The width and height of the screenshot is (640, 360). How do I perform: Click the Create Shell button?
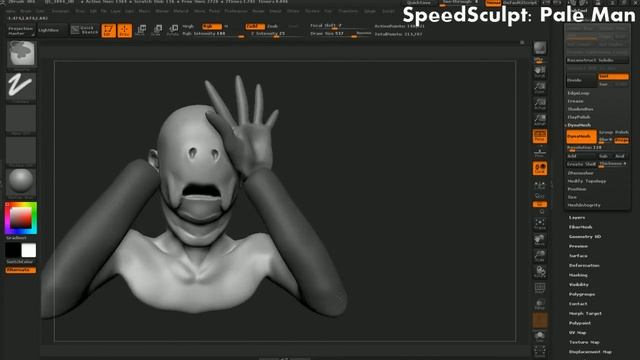pos(581,164)
